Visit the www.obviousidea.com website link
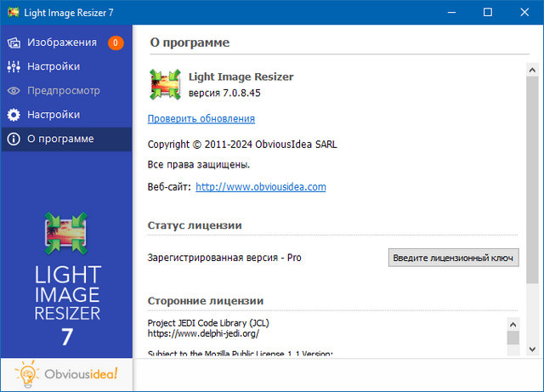544x392 pixels. [x=261, y=187]
